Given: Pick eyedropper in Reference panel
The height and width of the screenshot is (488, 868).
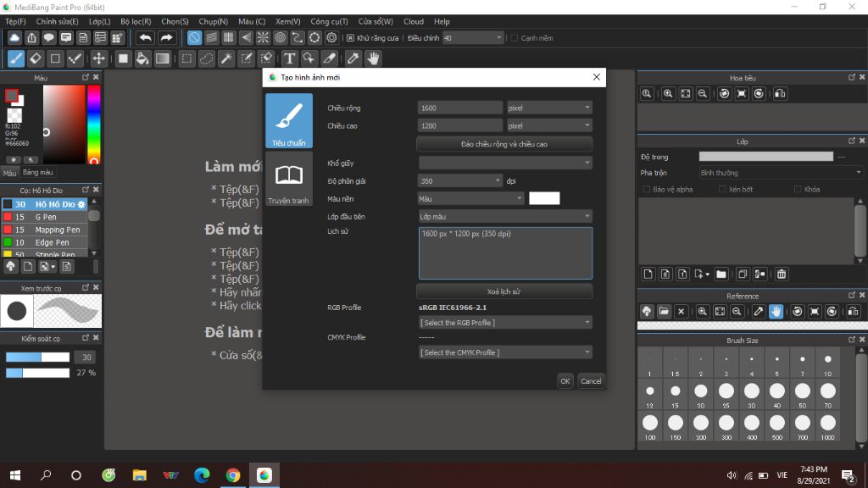Looking at the screenshot, I should 759,312.
